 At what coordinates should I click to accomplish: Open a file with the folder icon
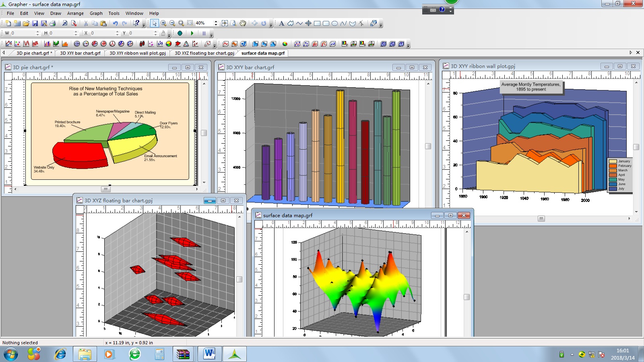[26, 23]
